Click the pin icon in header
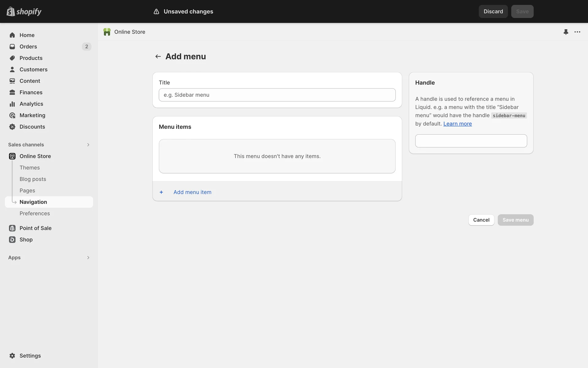This screenshot has height=368, width=588. (566, 32)
